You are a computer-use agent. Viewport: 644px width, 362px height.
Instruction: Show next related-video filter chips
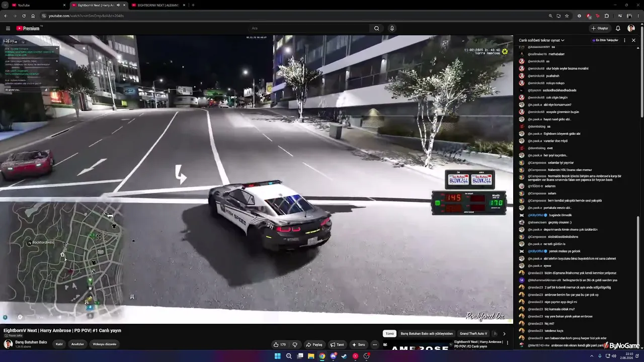[504, 333]
